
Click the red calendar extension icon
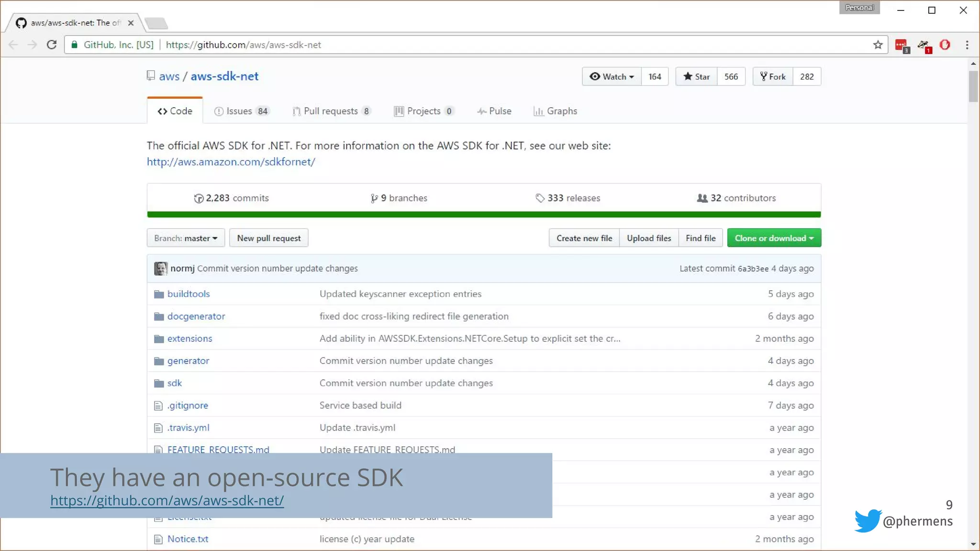click(x=902, y=46)
